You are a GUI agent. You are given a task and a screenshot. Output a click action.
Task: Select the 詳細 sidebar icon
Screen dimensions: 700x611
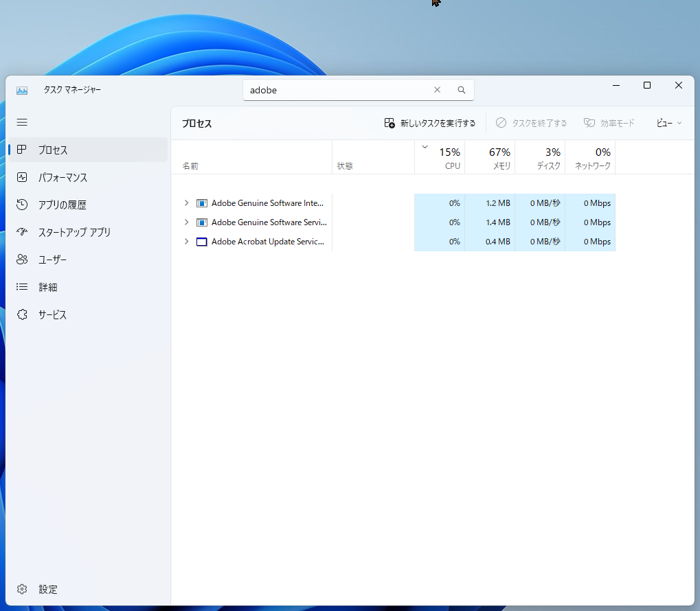22,287
